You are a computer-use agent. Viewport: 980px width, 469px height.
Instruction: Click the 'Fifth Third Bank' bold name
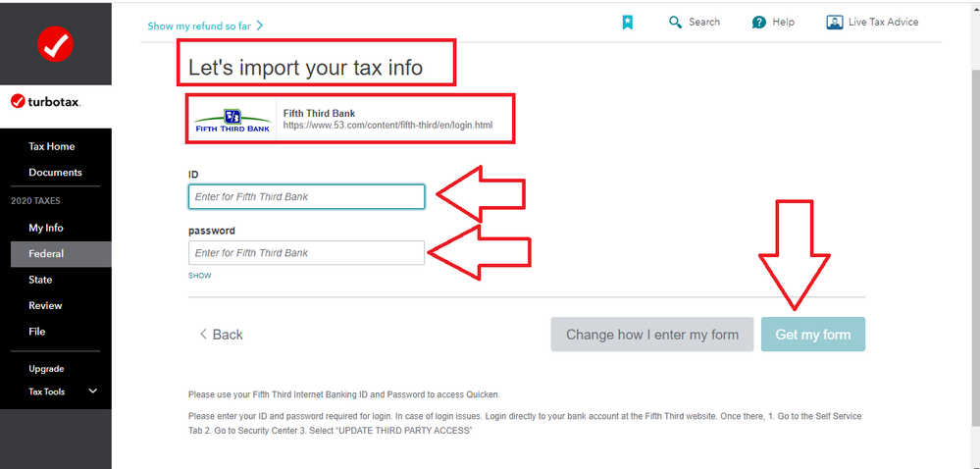click(x=320, y=114)
